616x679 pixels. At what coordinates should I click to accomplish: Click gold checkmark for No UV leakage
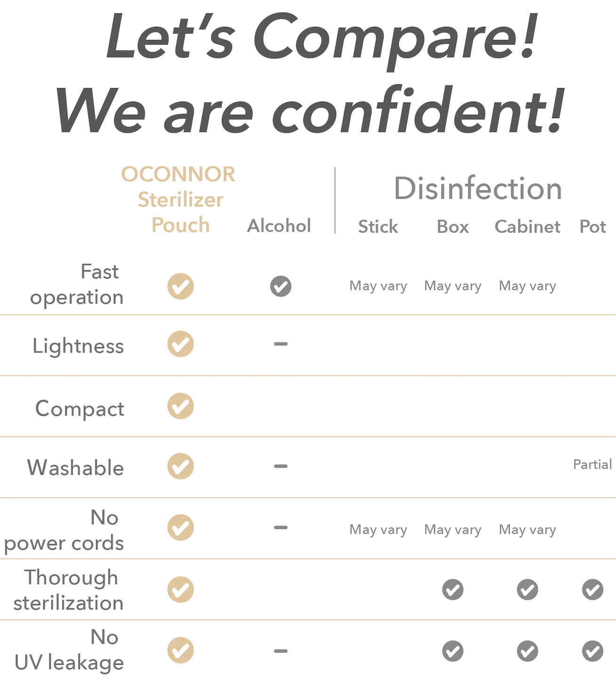(x=181, y=650)
